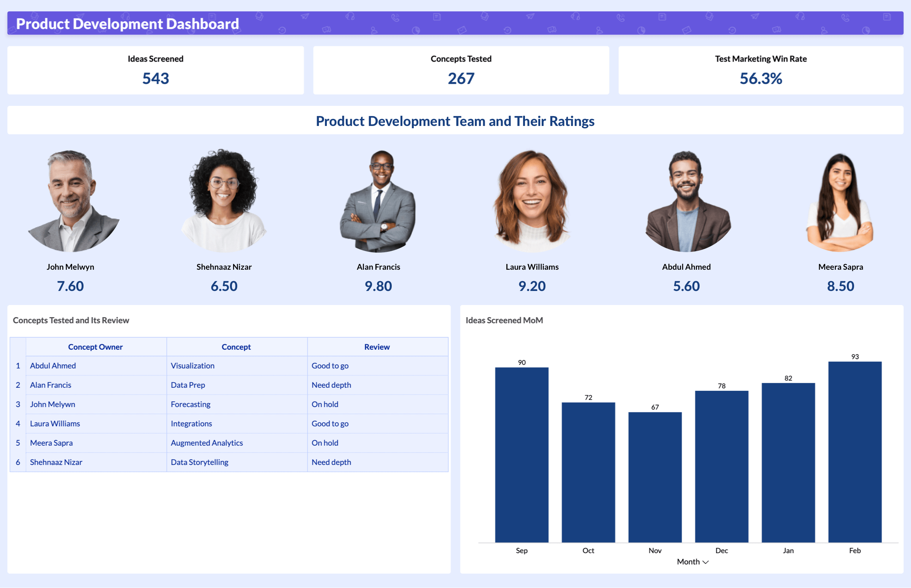This screenshot has height=588, width=911.
Task: Sort by Concept Owner column header
Action: pos(95,347)
